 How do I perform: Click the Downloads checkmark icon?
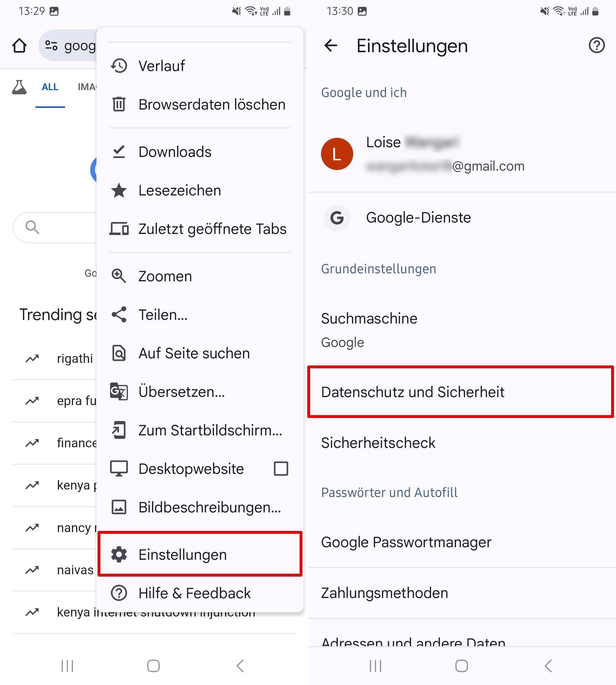point(119,151)
